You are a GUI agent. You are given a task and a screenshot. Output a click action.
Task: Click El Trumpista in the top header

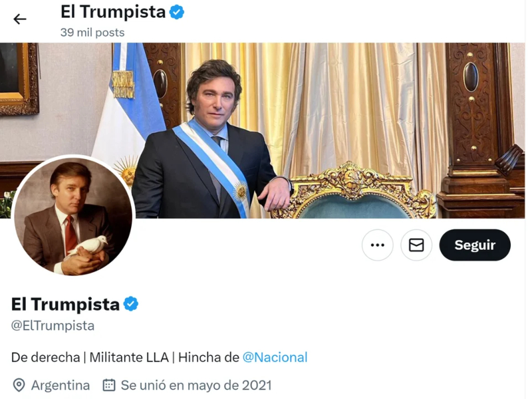(112, 11)
